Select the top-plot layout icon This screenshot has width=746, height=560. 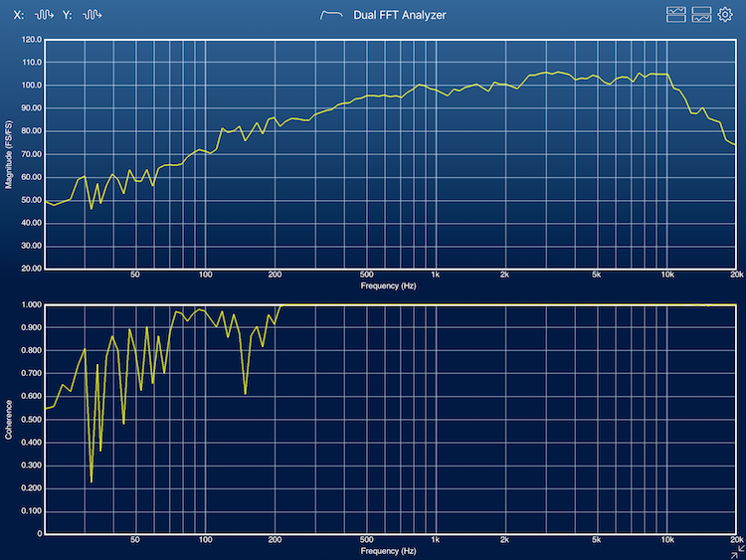click(676, 15)
